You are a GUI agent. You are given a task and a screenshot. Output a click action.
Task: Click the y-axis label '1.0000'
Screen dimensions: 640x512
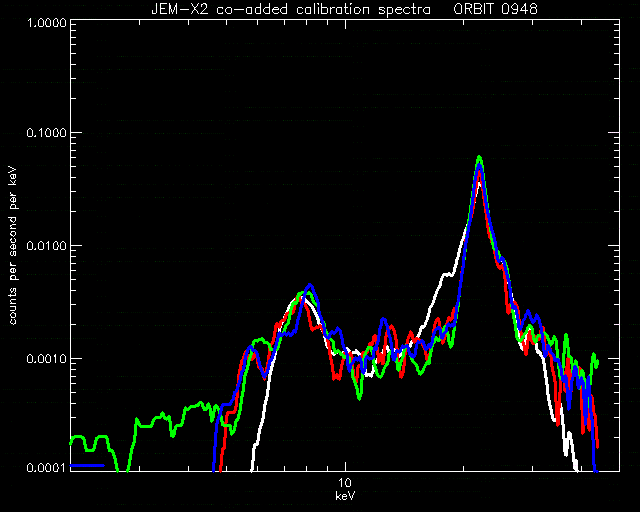pos(47,22)
